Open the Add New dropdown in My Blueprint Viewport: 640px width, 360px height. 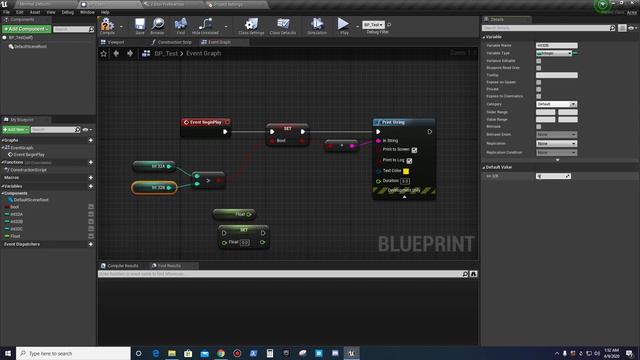pos(16,130)
